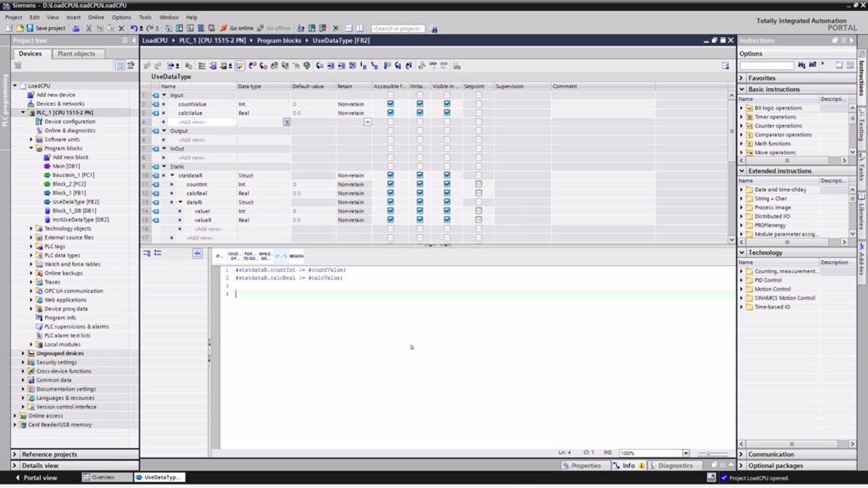
Task: Click the Undo arrow in main toolbar
Action: [134, 28]
